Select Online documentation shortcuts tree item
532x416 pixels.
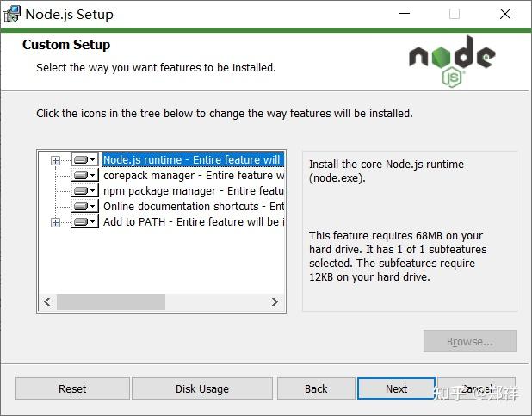(193, 207)
